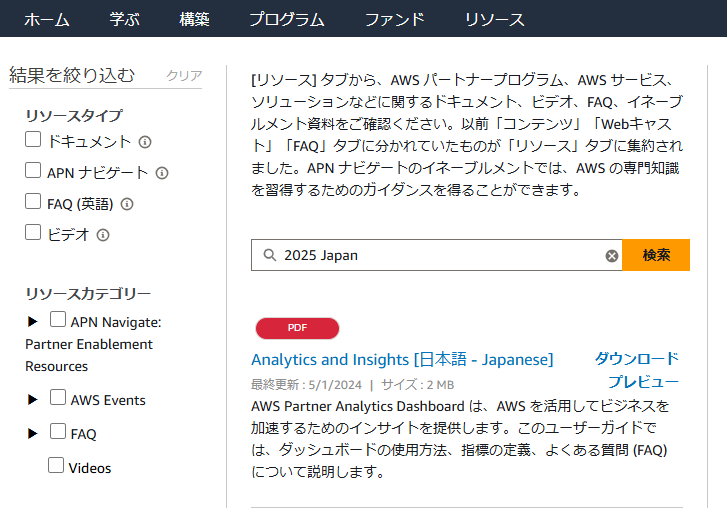The image size is (727, 528).
Task: Open the リソース navigation tab
Action: 494,19
